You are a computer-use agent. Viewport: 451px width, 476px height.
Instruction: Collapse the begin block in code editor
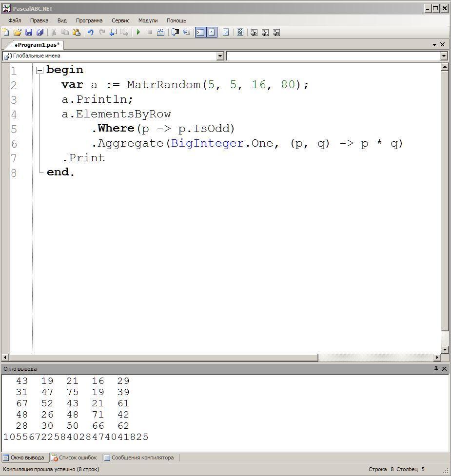(x=40, y=71)
